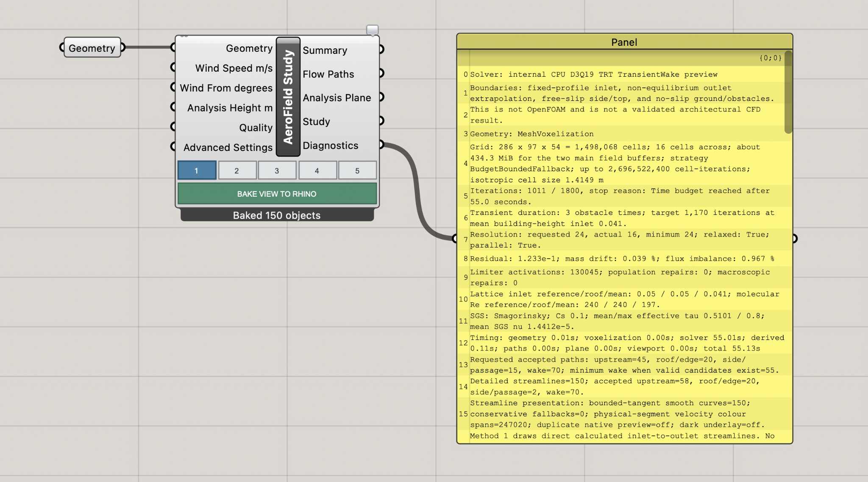Click the Analysis Plane output label
Image resolution: width=868 pixels, height=482 pixels.
337,98
